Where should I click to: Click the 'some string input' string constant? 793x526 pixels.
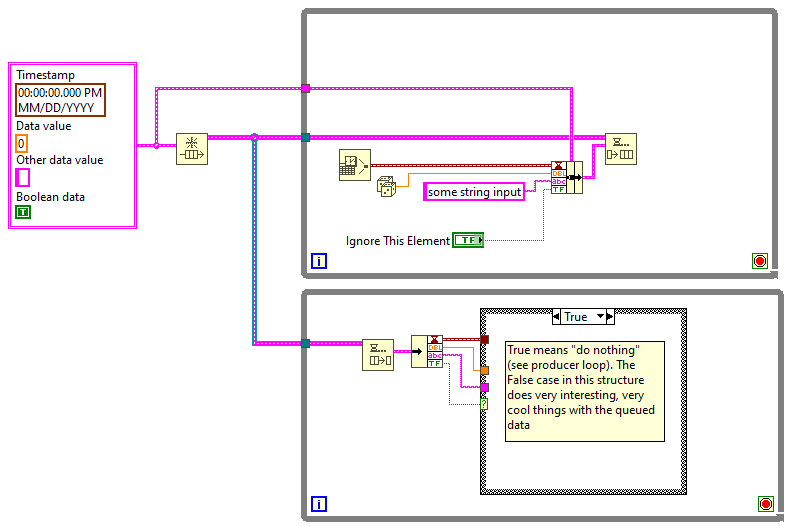[474, 192]
